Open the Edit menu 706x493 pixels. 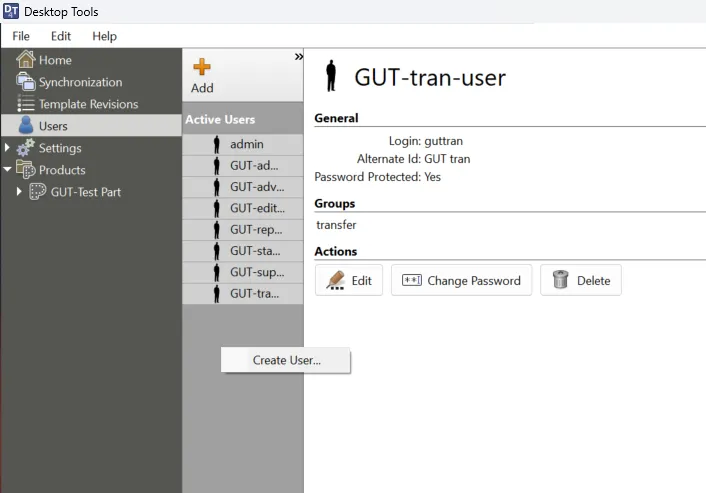pyautogui.click(x=61, y=36)
